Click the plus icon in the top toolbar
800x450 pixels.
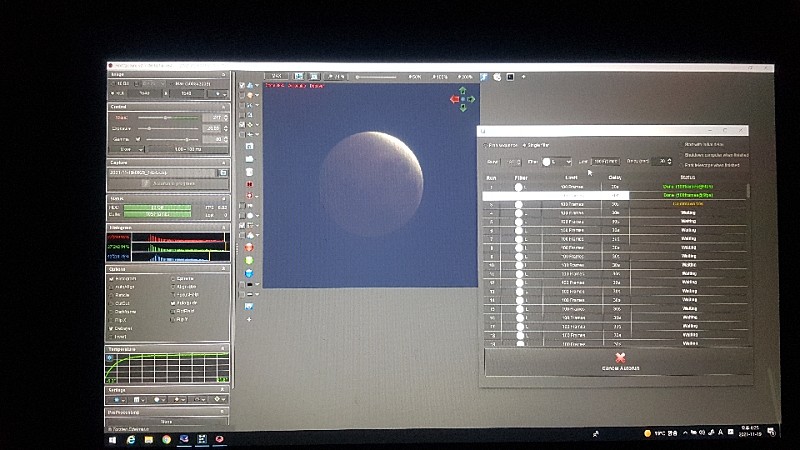[x=523, y=77]
